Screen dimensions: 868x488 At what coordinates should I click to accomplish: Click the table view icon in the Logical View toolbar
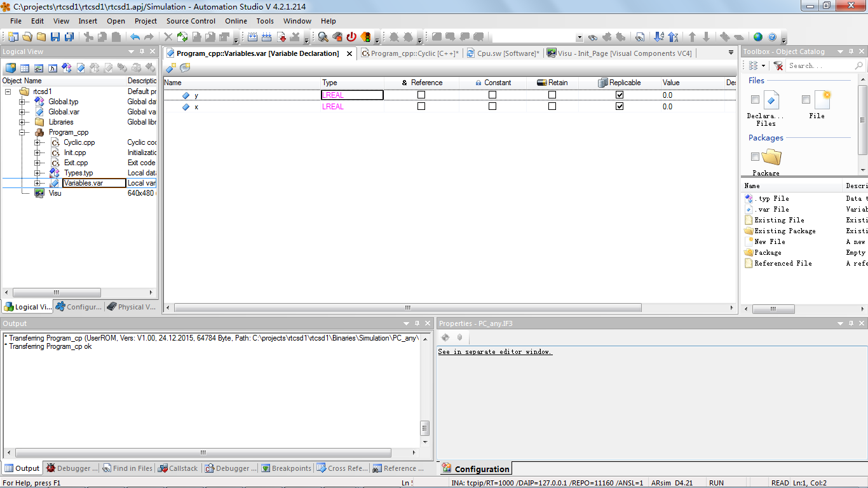click(x=25, y=67)
